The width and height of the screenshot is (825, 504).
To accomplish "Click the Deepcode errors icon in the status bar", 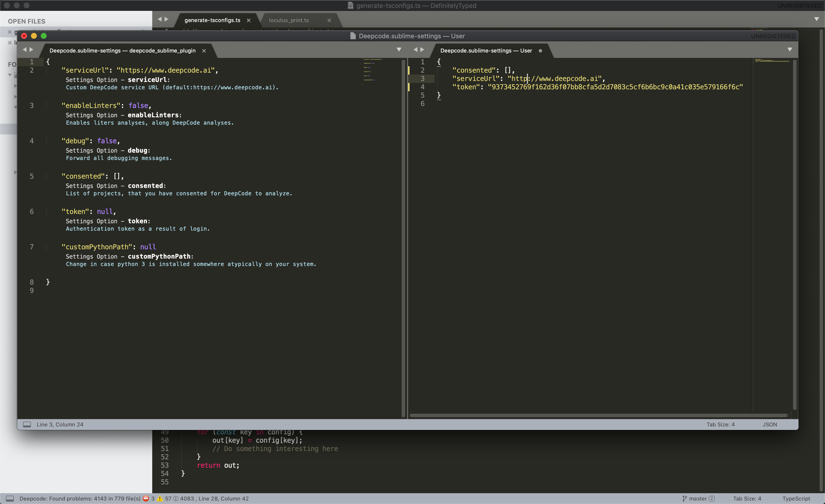I will tap(146, 498).
